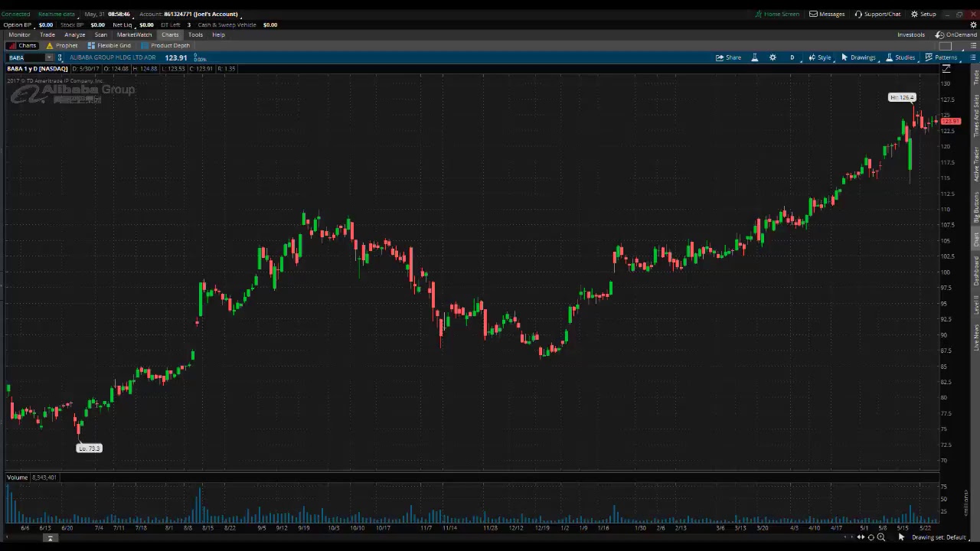Open the Prophet sub-tab
Image resolution: width=980 pixels, height=551 pixels.
pyautogui.click(x=62, y=45)
